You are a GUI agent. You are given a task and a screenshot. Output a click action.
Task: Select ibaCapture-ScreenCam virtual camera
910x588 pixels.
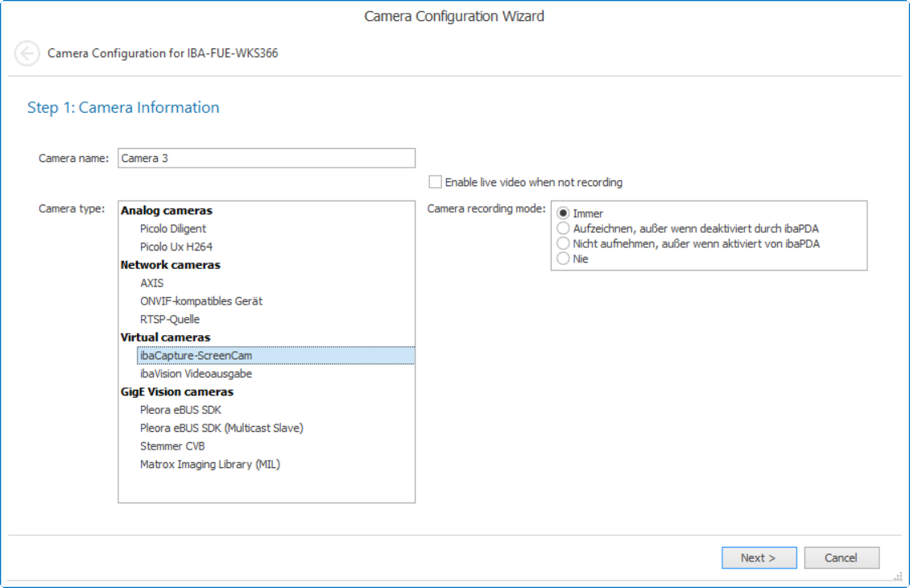pyautogui.click(x=196, y=355)
